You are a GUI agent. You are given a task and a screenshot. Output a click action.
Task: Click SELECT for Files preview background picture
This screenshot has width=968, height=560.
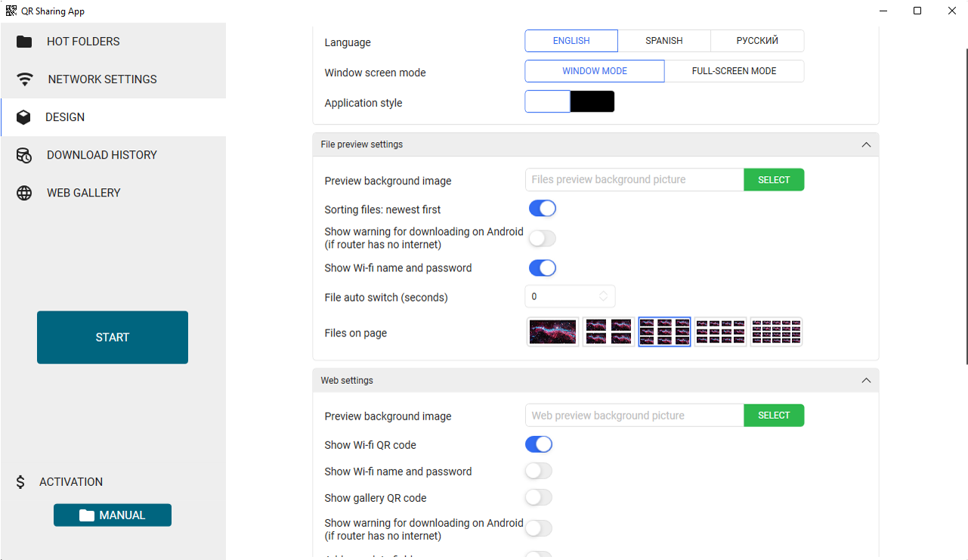(x=773, y=180)
